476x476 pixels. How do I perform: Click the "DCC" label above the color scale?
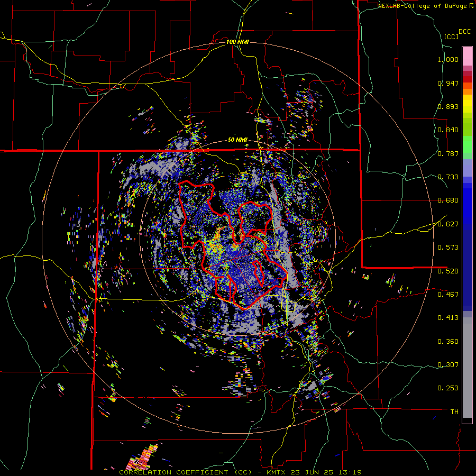pos(465,32)
